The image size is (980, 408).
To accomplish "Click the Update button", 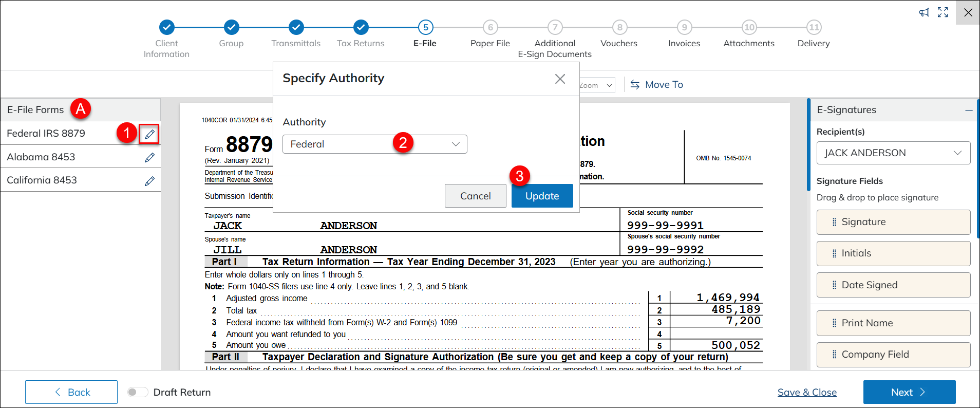I will [x=542, y=196].
